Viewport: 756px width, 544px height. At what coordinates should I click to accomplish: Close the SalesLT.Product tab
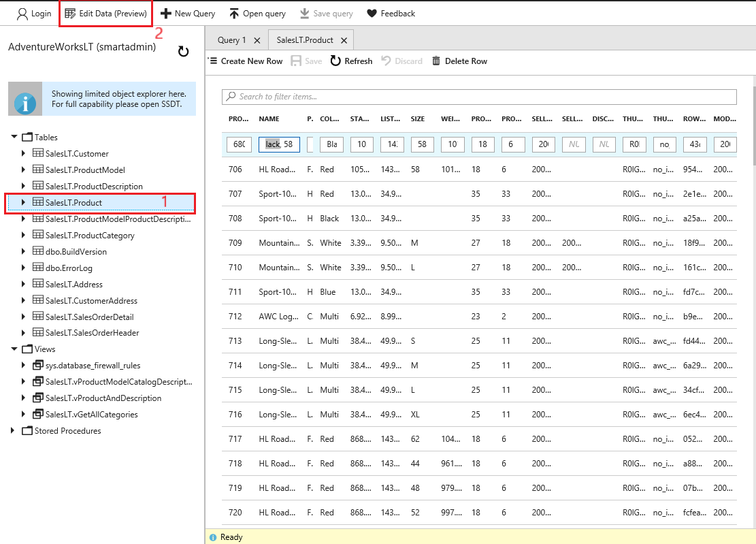coord(344,41)
